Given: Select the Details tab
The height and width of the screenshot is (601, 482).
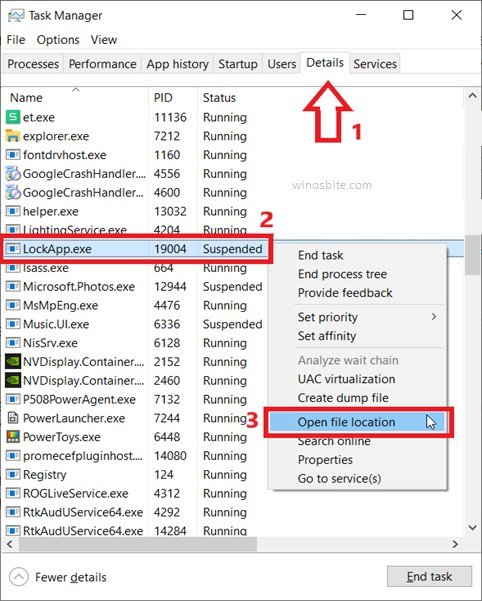Looking at the screenshot, I should (325, 62).
